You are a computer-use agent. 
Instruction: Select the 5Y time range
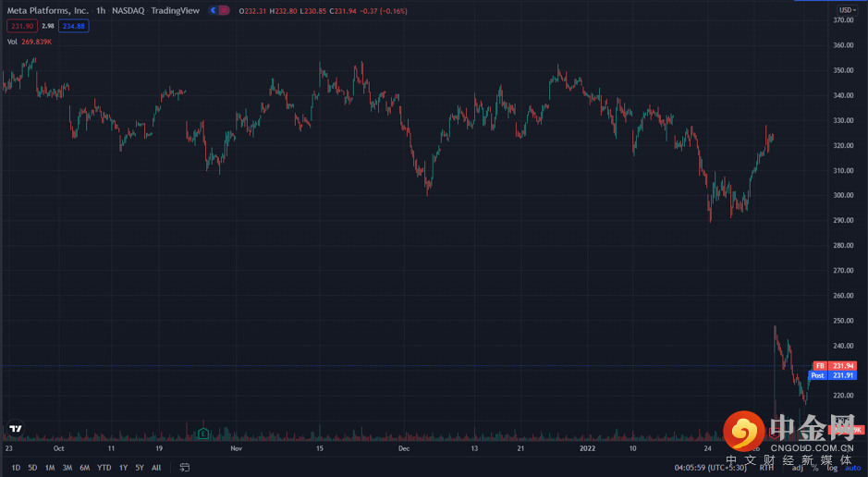140,468
